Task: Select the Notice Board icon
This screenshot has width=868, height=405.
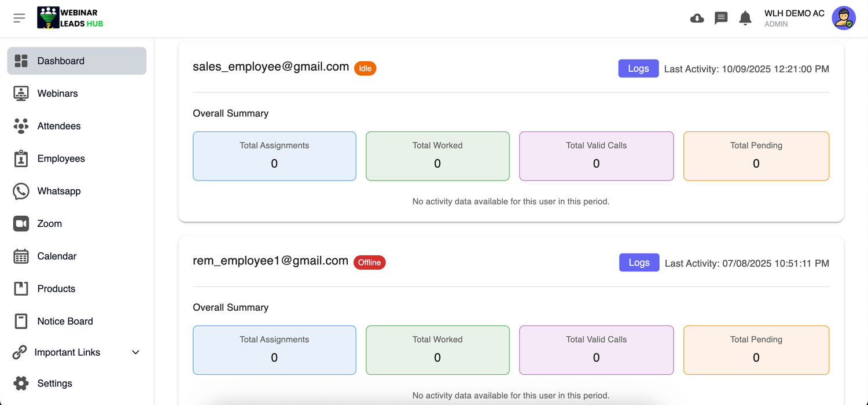Action: pyautogui.click(x=21, y=321)
